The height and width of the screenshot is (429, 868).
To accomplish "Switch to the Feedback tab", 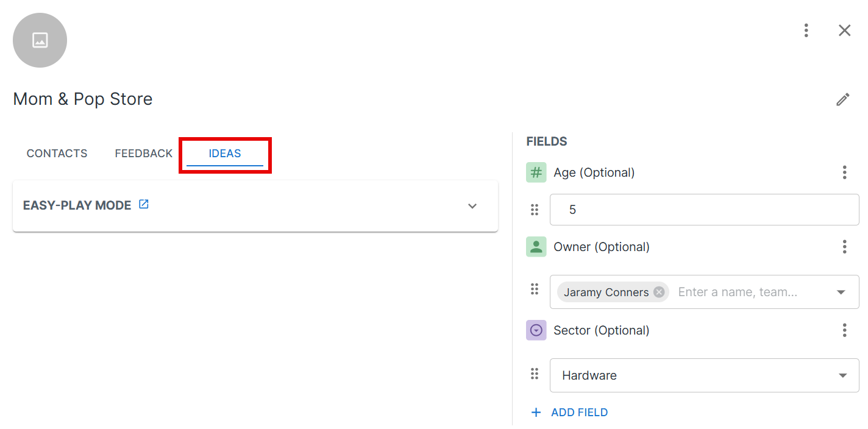I will click(144, 154).
